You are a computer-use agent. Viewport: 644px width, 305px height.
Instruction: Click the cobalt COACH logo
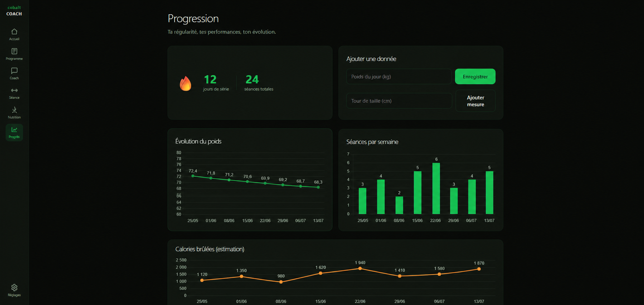pos(14,11)
